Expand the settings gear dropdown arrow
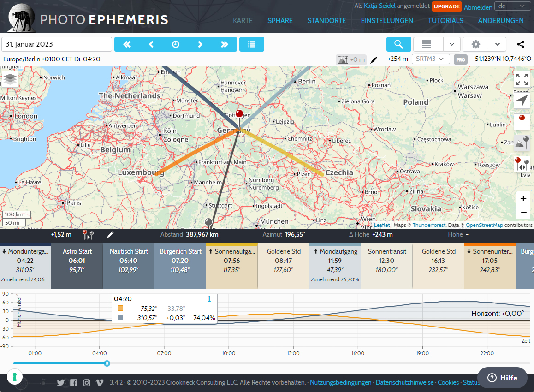The width and height of the screenshot is (534, 392). tap(498, 44)
